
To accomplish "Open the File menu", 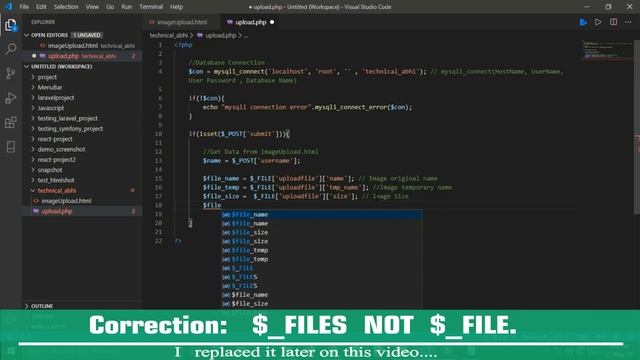I will [24, 7].
